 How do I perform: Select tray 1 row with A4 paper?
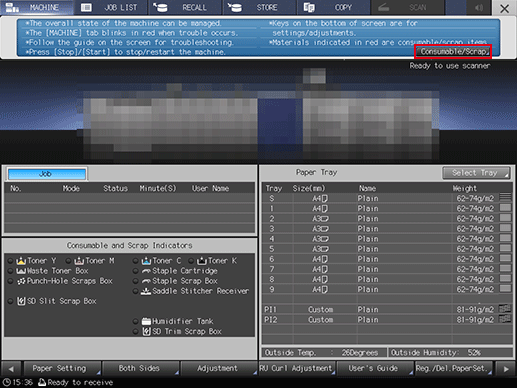click(387, 209)
